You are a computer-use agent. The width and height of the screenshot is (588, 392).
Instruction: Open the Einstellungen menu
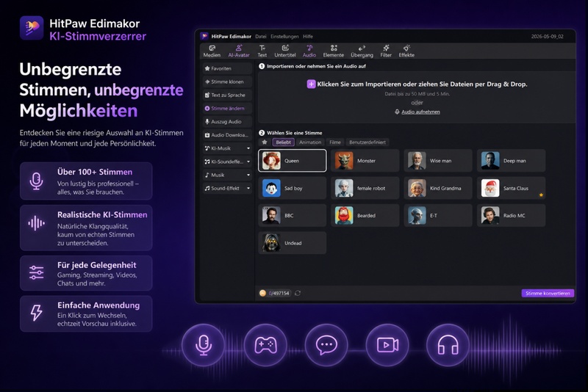tap(284, 36)
